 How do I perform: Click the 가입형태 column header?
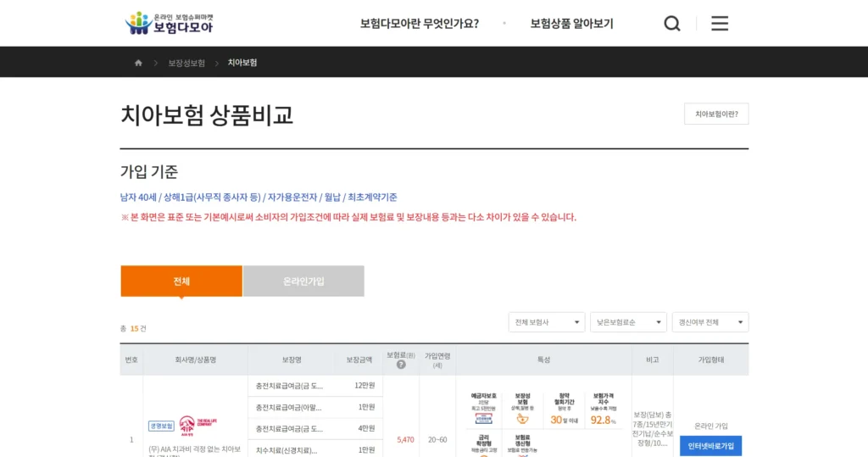pyautogui.click(x=711, y=360)
